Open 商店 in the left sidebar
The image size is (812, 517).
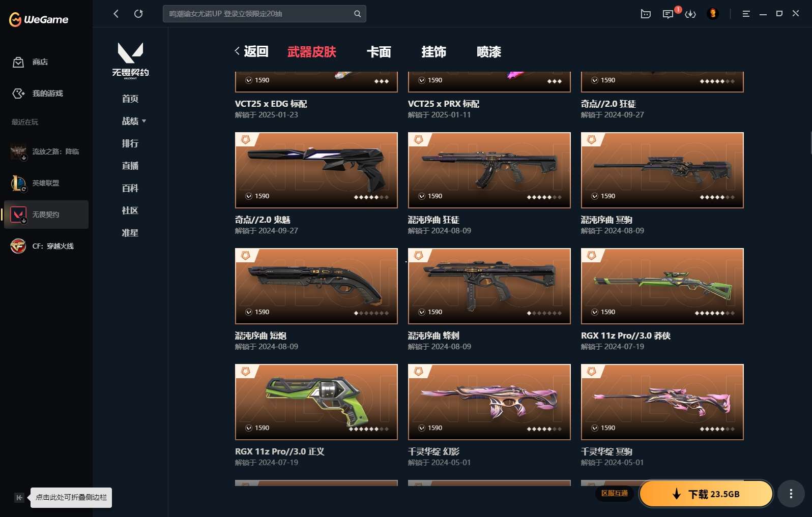40,62
